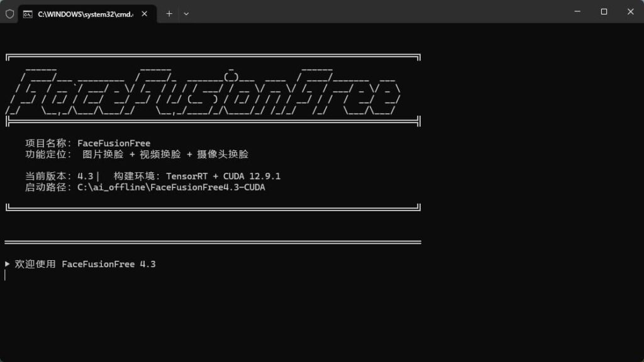Minimize the terminal window
The width and height of the screenshot is (644, 362).
pos(575,11)
